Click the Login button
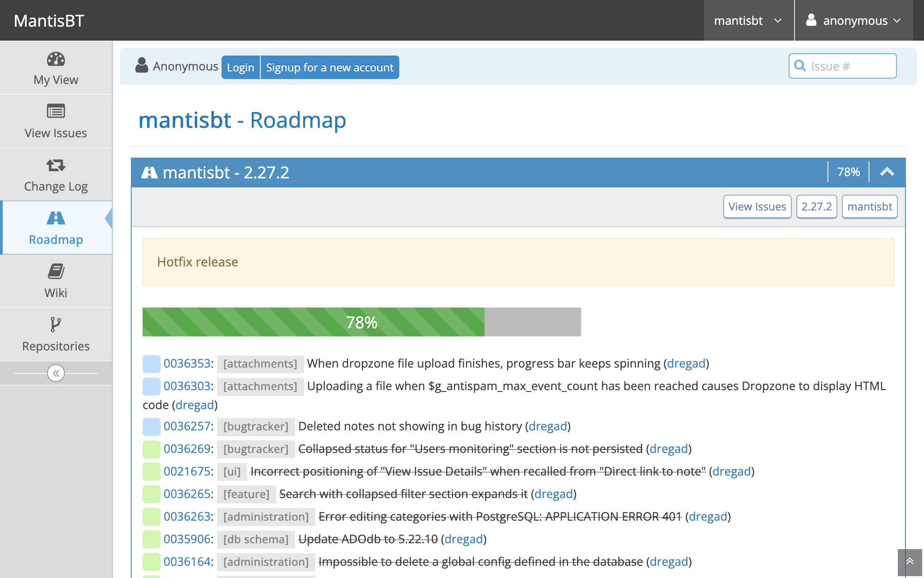 coord(240,67)
